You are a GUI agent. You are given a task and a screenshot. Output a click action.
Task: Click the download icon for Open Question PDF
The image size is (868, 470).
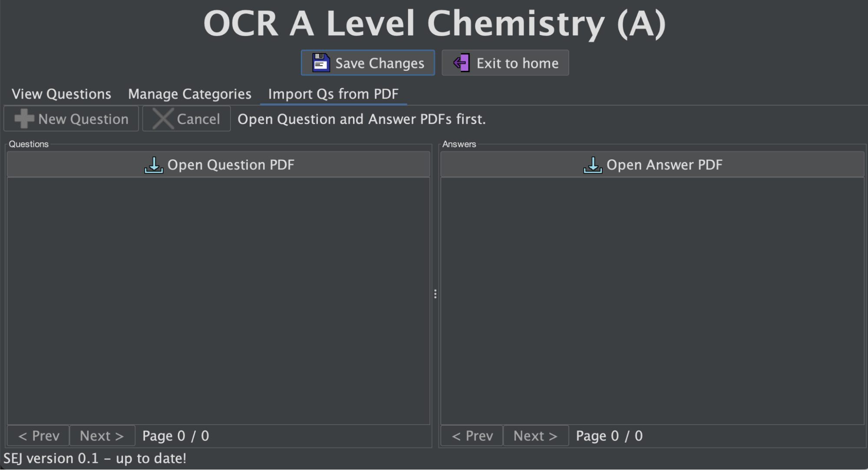tap(154, 165)
